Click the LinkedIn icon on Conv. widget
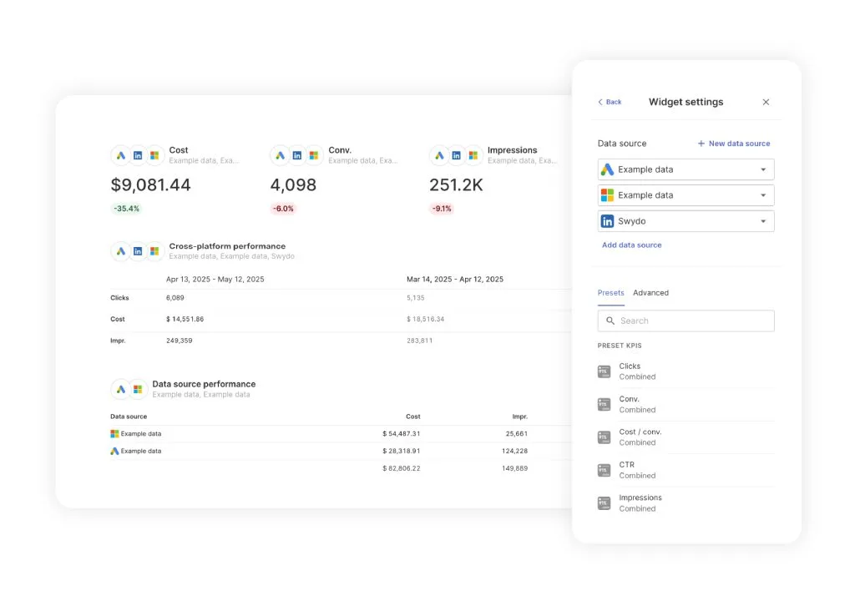Image resolution: width=855 pixels, height=616 pixels. pos(297,155)
